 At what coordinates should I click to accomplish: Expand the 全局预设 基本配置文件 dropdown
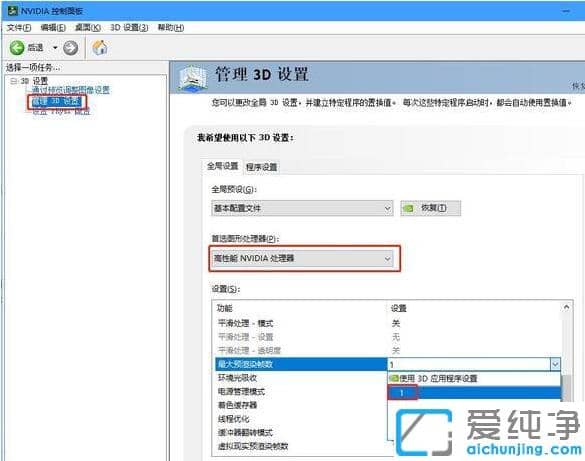(302, 208)
